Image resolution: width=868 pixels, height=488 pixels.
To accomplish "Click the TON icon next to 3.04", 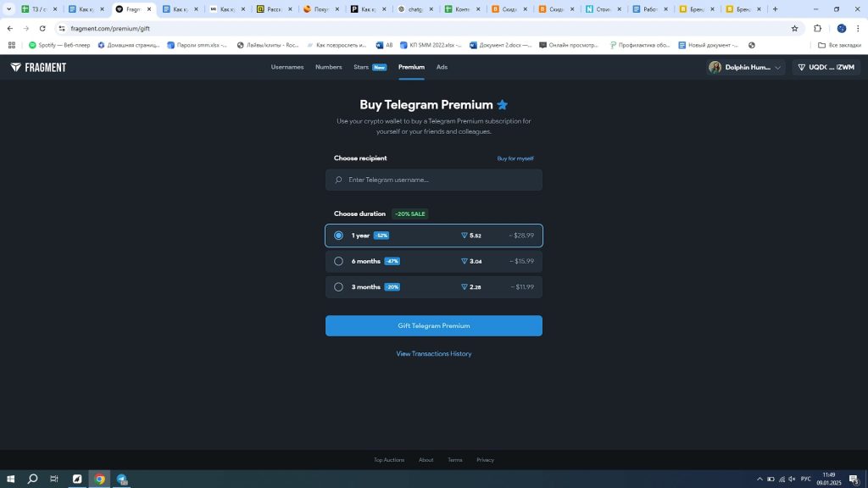I will click(x=465, y=261).
